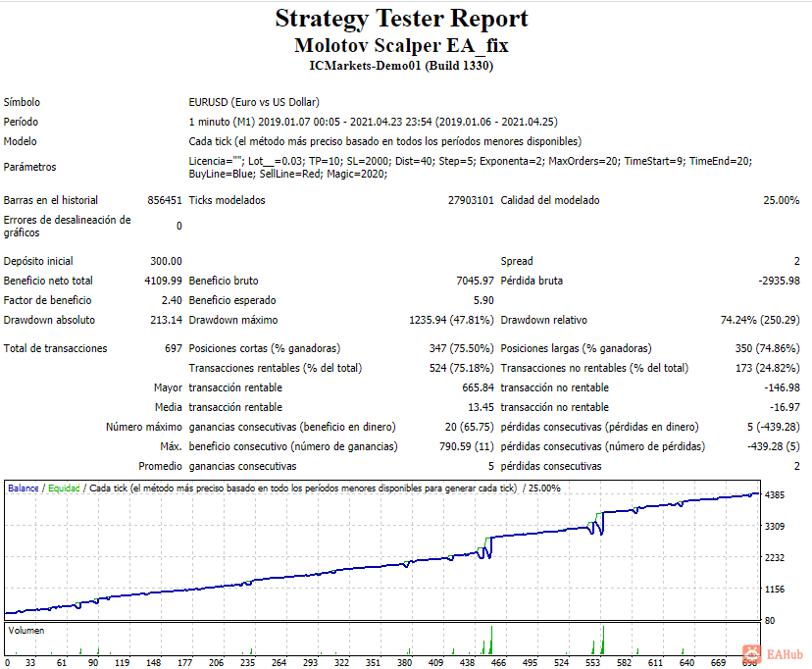Click Mayor transacción rentable value 665.84
This screenshot has height=669, width=812.
coord(478,387)
